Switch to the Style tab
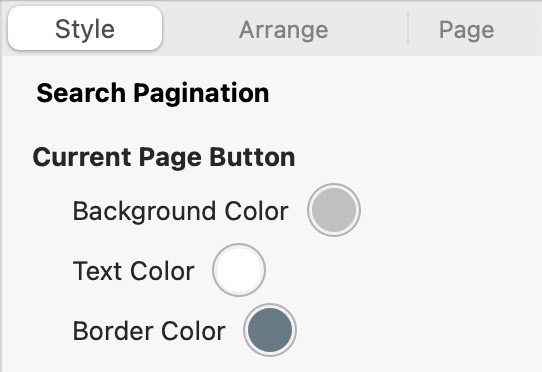542x372 pixels. 85,28
